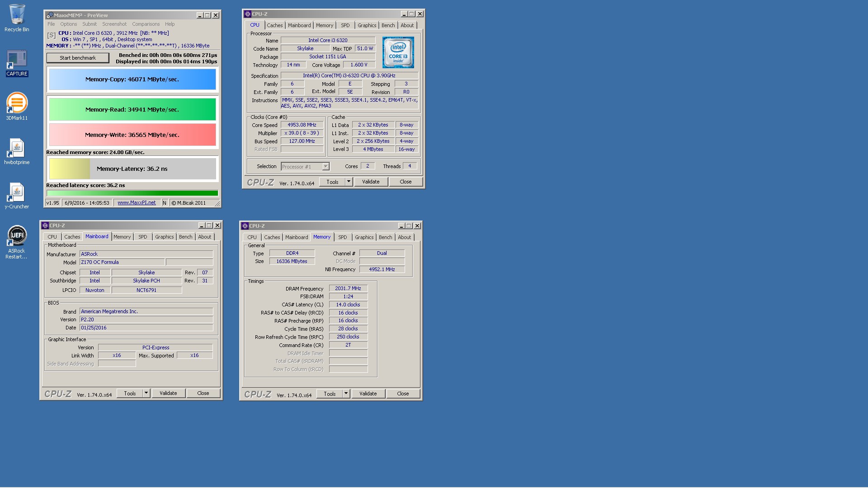This screenshot has width=868, height=488.
Task: Click the CPU-Z Memory window title icon
Action: point(245,226)
